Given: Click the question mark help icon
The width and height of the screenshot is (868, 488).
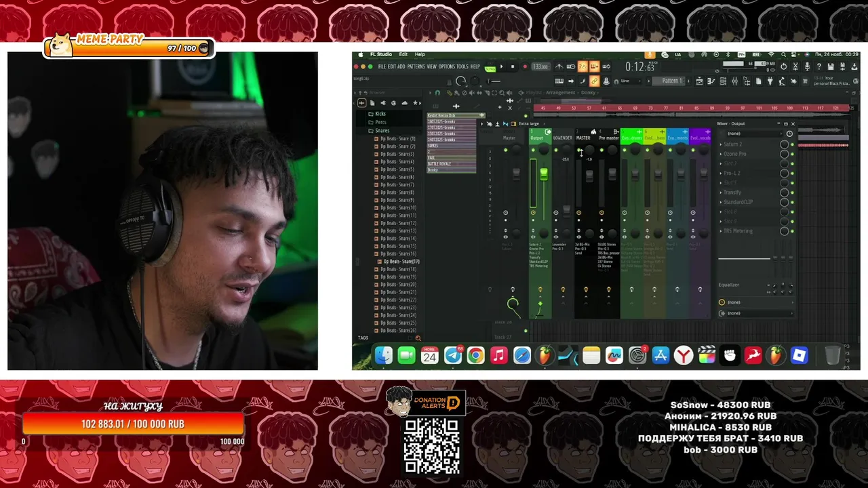Looking at the screenshot, I should pyautogui.click(x=819, y=66).
